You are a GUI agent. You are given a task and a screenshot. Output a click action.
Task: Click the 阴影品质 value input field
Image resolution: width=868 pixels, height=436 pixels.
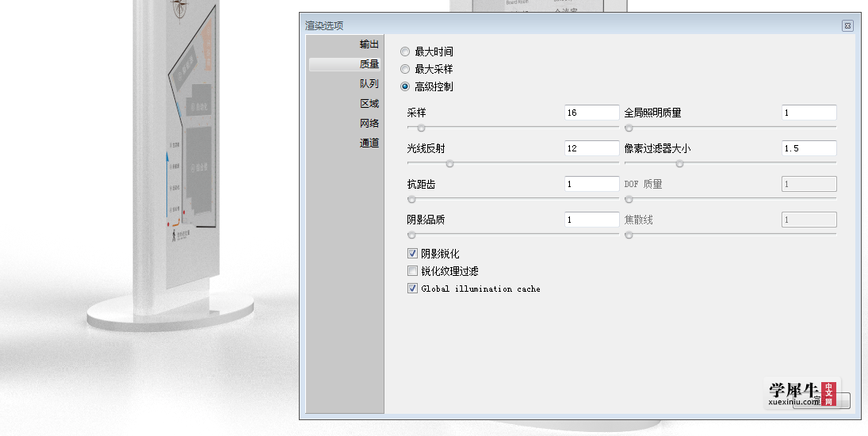click(592, 220)
